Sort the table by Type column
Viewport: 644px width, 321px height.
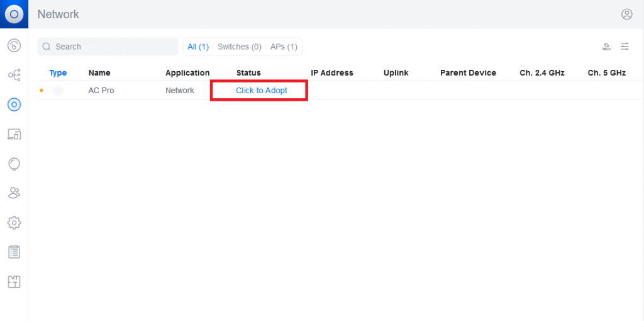click(x=58, y=73)
